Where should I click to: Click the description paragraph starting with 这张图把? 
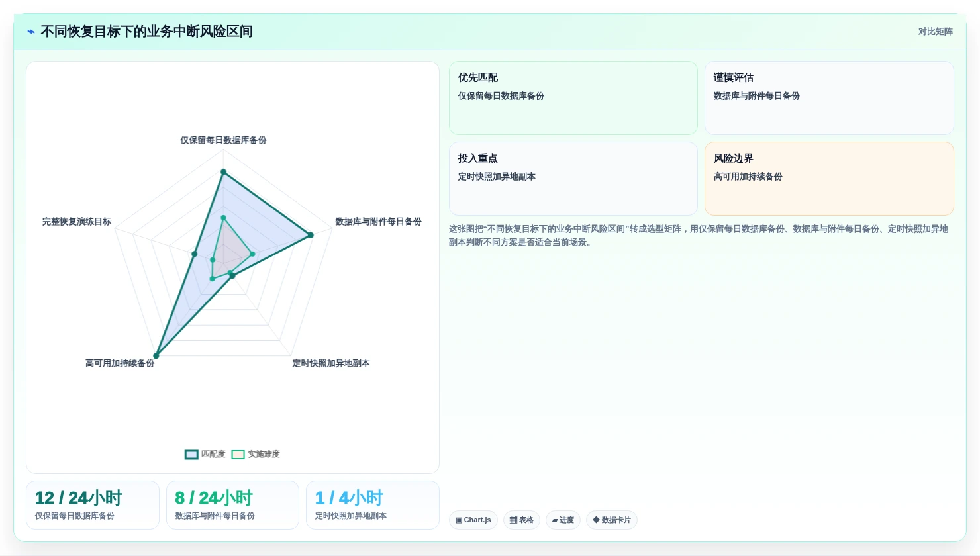[x=699, y=236]
